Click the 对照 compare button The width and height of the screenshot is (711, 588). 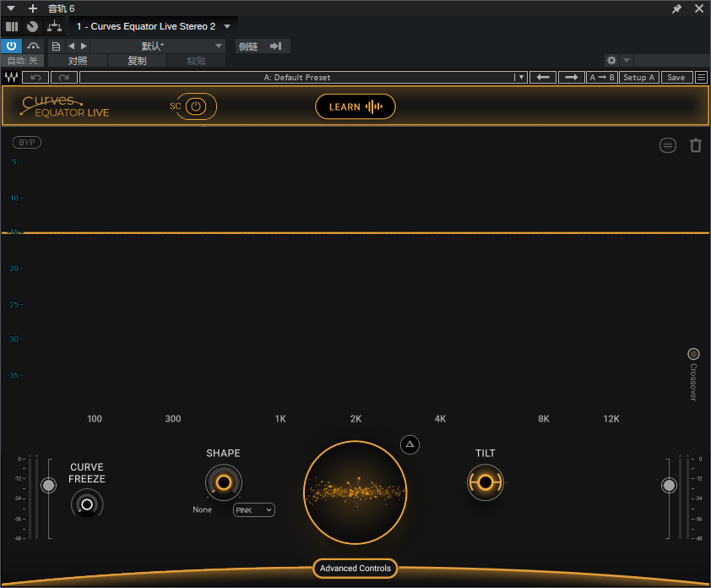pos(78,60)
